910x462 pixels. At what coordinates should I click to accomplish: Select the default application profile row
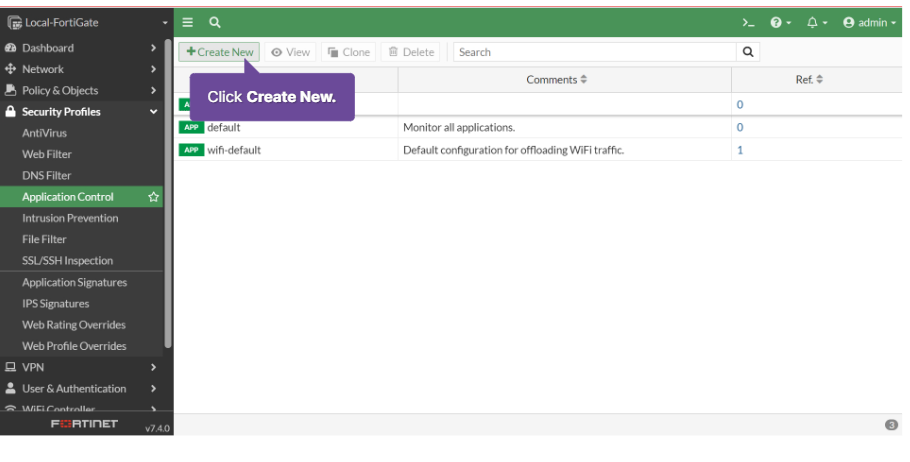pos(538,127)
